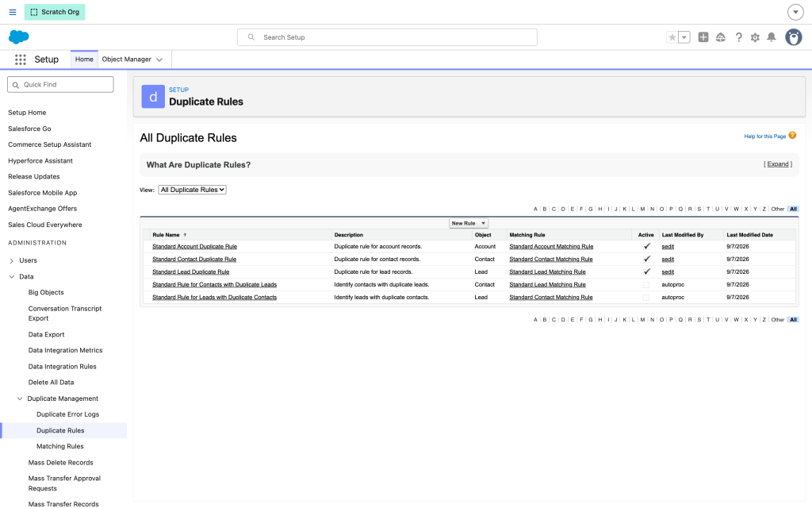This screenshot has height=508, width=812.
Task: Open Hyperforce Assistant sidebar item
Action: 40,160
